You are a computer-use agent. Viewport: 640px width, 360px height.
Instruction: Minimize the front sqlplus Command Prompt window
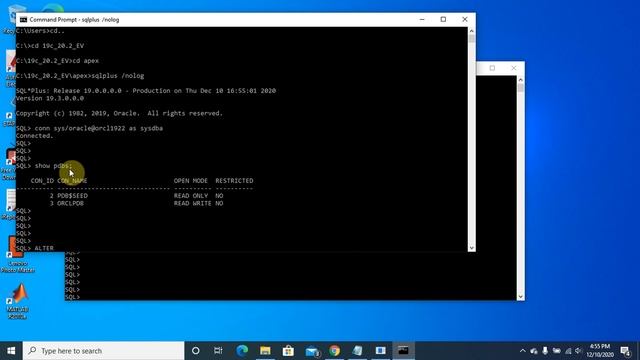[x=422, y=20]
